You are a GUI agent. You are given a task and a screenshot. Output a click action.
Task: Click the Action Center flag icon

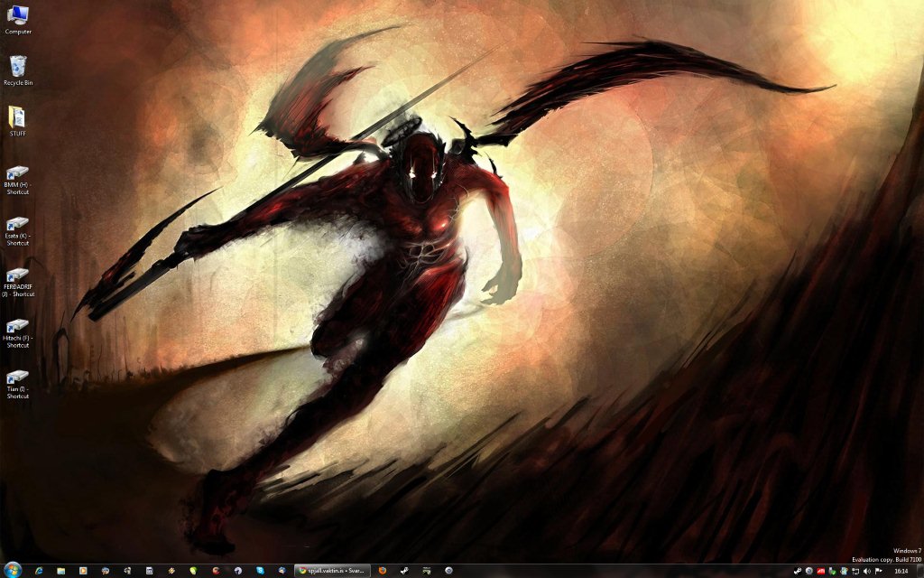[x=878, y=571]
